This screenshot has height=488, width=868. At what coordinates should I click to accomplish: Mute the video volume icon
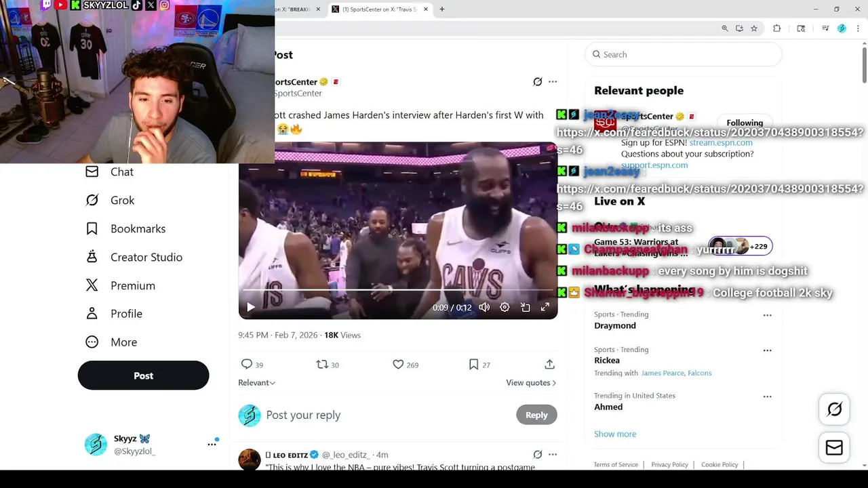[484, 307]
